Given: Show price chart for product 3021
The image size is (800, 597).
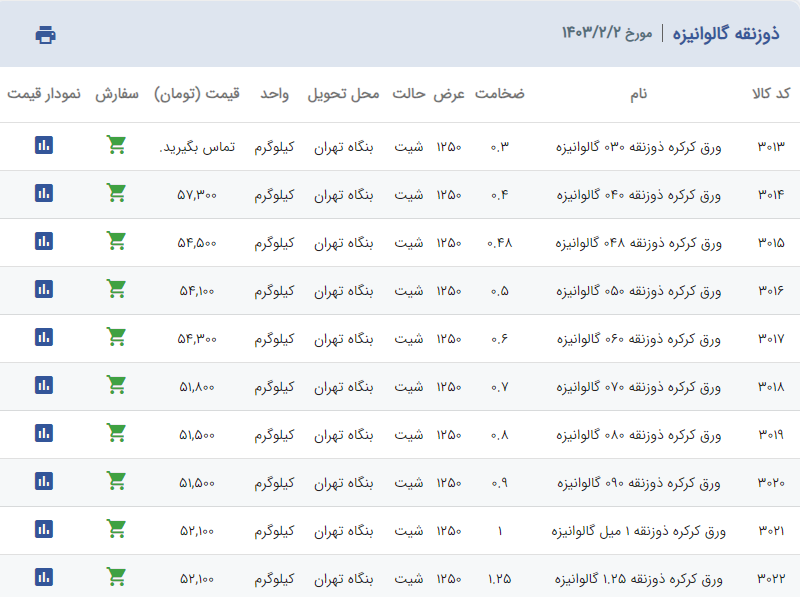Looking at the screenshot, I should (43, 529).
